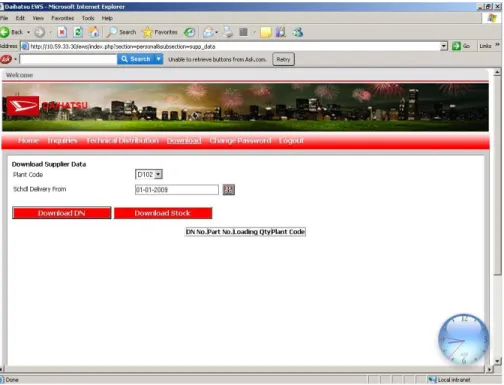Click the Ask toolbar search input box
The height and width of the screenshot is (385, 504).
68,59
